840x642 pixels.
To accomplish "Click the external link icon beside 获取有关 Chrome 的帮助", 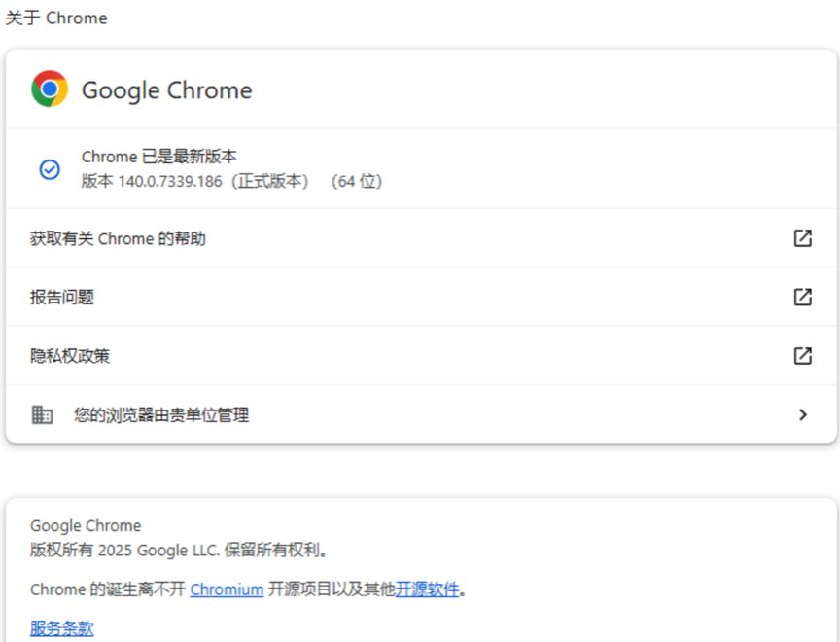I will [802, 238].
